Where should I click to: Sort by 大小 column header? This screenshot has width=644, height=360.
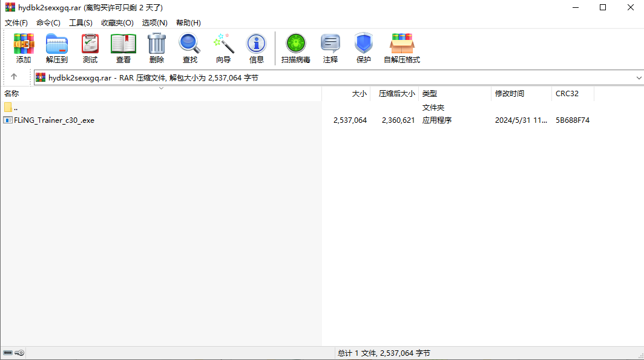click(346, 94)
